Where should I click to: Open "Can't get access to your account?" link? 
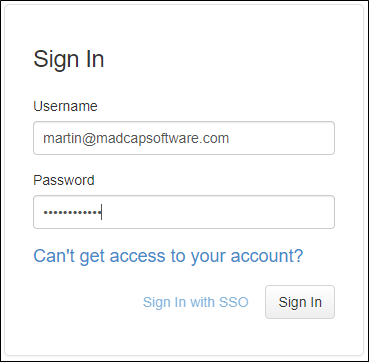point(168,256)
